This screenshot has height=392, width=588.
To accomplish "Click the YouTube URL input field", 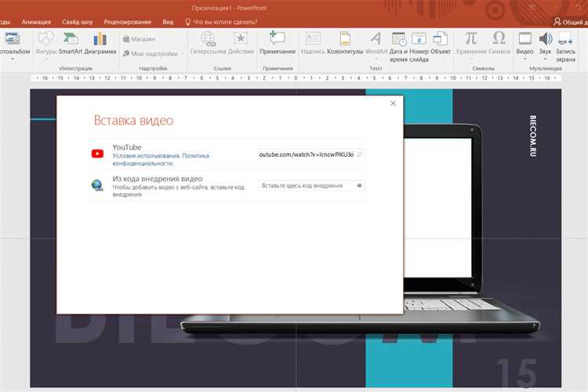I will pos(311,154).
